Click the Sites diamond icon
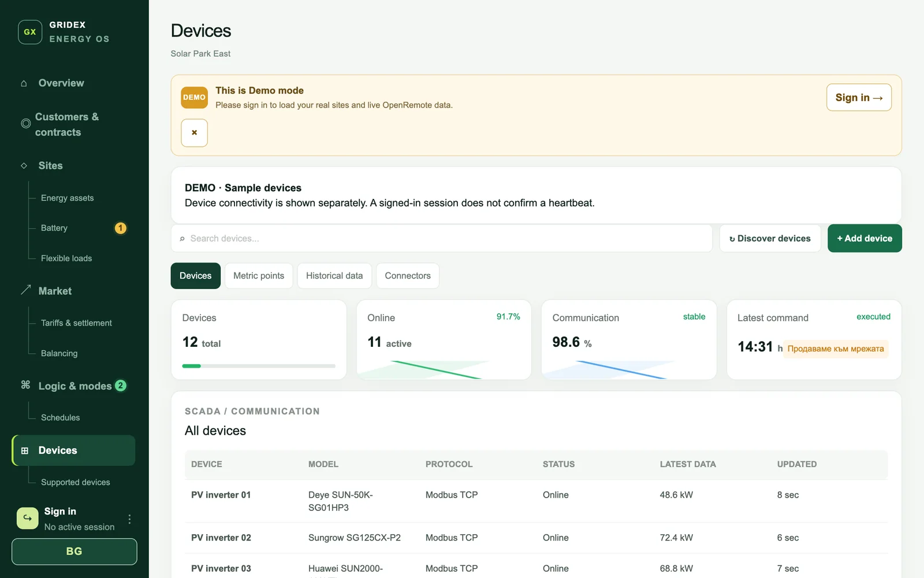924x578 pixels. 24,166
